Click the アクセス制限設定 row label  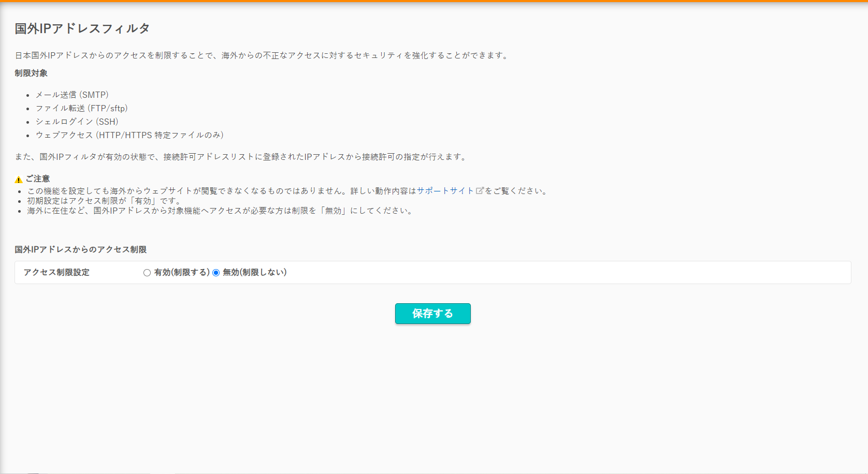pyautogui.click(x=56, y=273)
